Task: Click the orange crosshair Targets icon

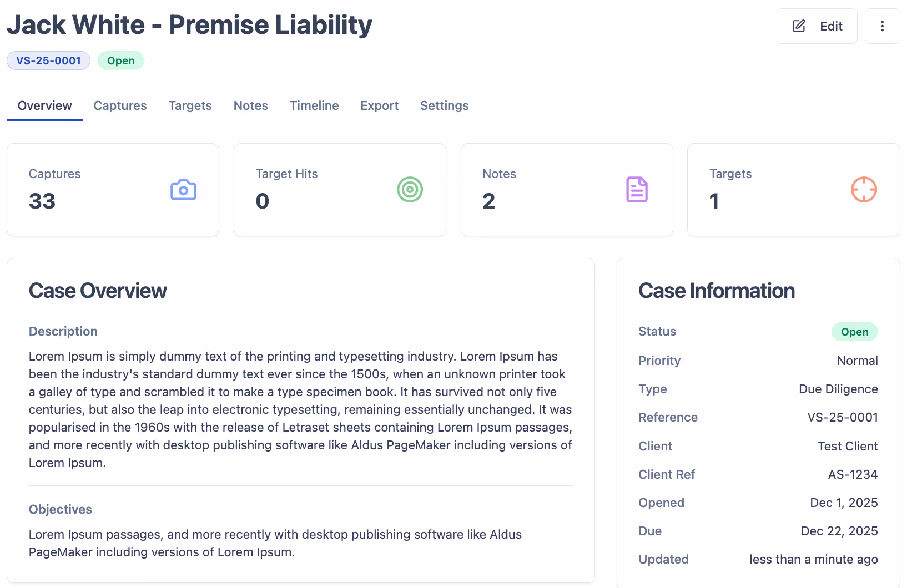Action: pos(864,190)
